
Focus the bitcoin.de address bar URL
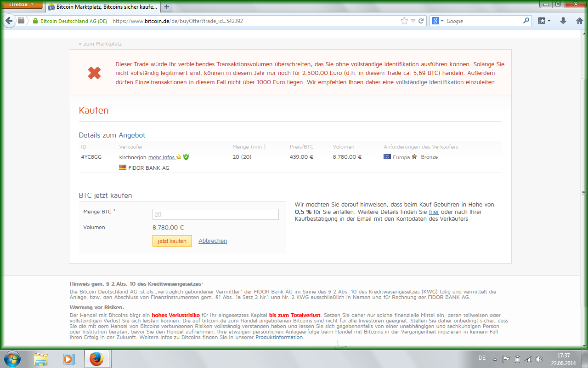click(178, 21)
